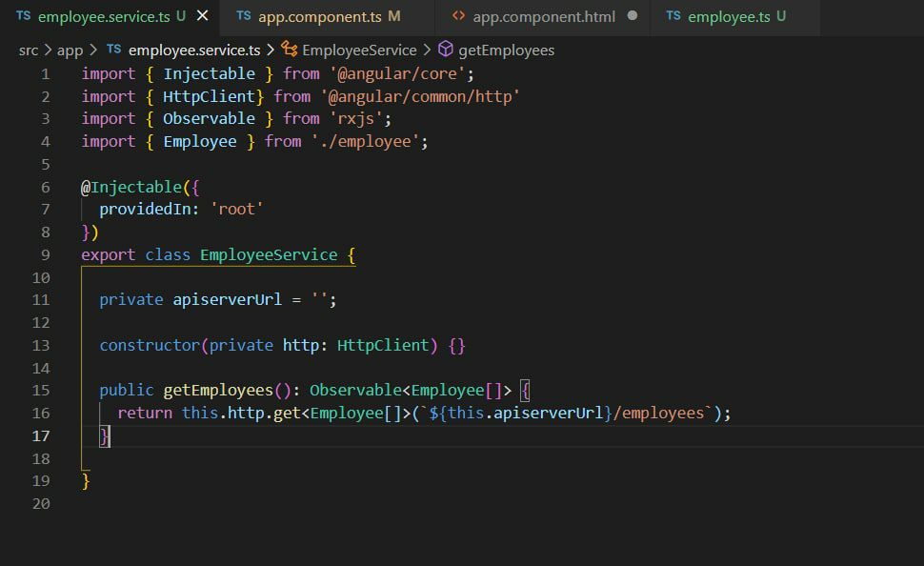Close the employee.service.ts tab
924x566 pixels.
202,16
